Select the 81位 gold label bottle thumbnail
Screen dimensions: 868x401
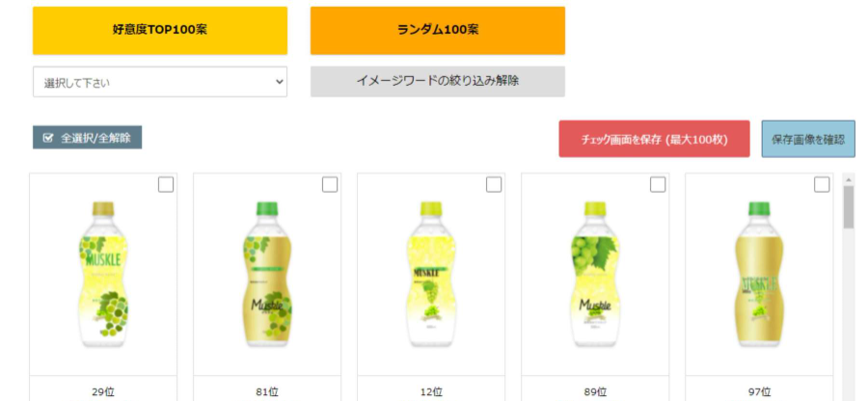[267, 275]
